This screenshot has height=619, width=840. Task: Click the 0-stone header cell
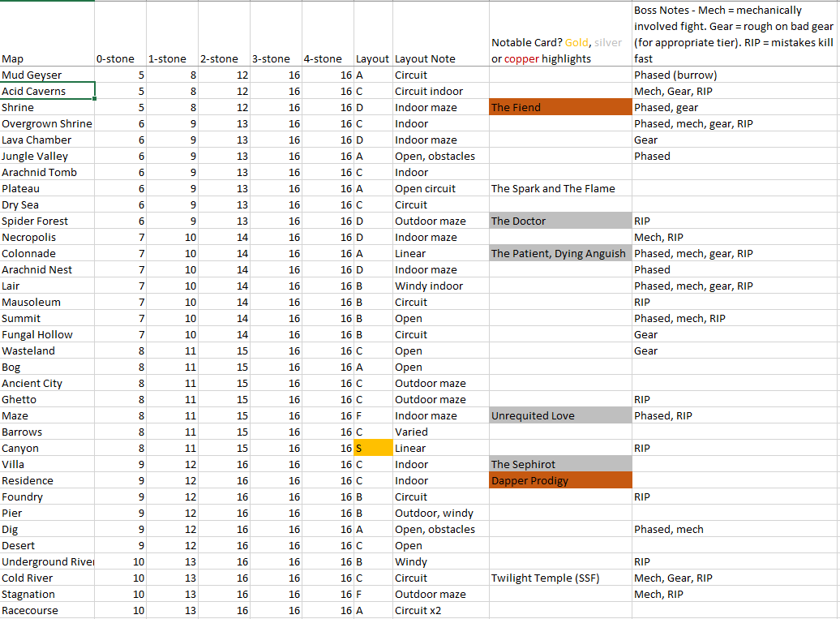(121, 34)
